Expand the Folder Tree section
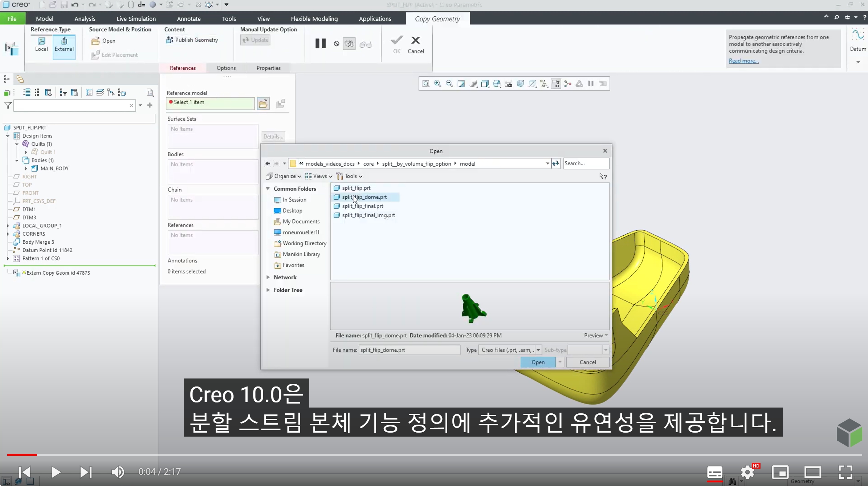Viewport: 868px width, 486px height. pos(268,290)
